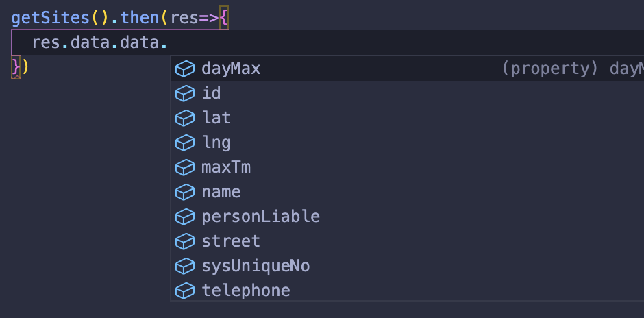Click the property icon beside sysUniqueNo

click(x=185, y=266)
